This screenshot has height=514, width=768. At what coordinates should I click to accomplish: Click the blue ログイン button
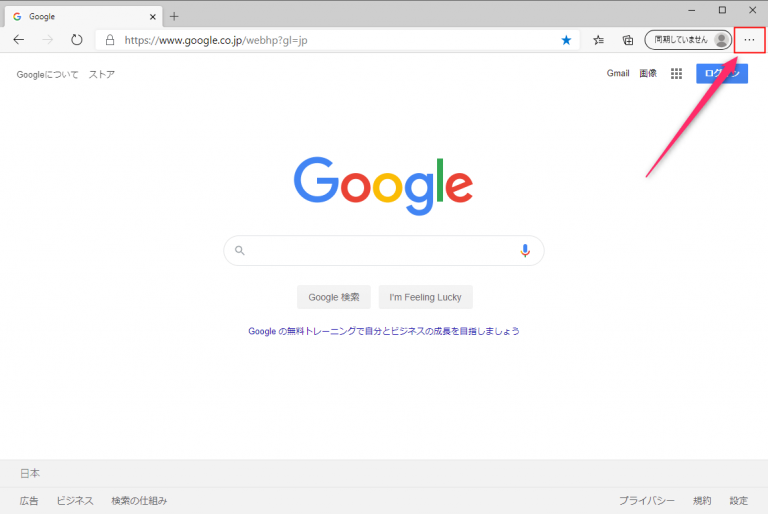722,73
